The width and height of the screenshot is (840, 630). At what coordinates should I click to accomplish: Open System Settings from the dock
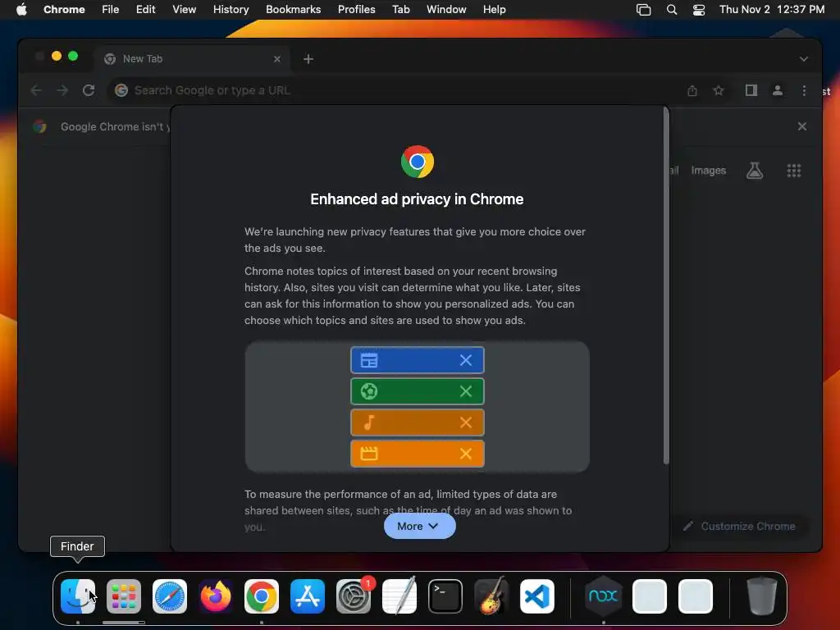pyautogui.click(x=354, y=596)
